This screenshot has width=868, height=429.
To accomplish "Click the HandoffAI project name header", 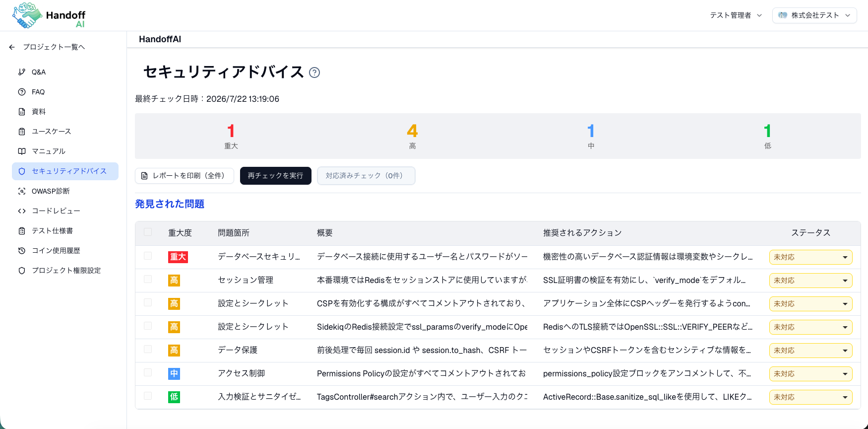I will (x=160, y=39).
